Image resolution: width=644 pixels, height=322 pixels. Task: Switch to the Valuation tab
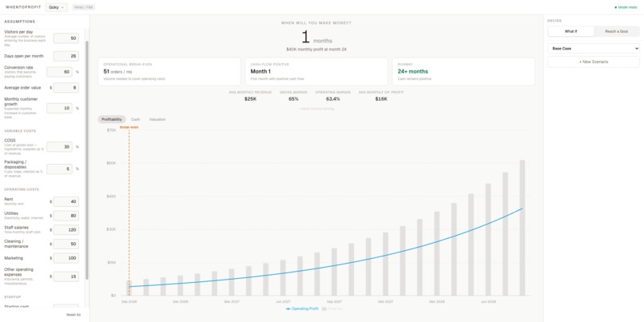click(157, 120)
